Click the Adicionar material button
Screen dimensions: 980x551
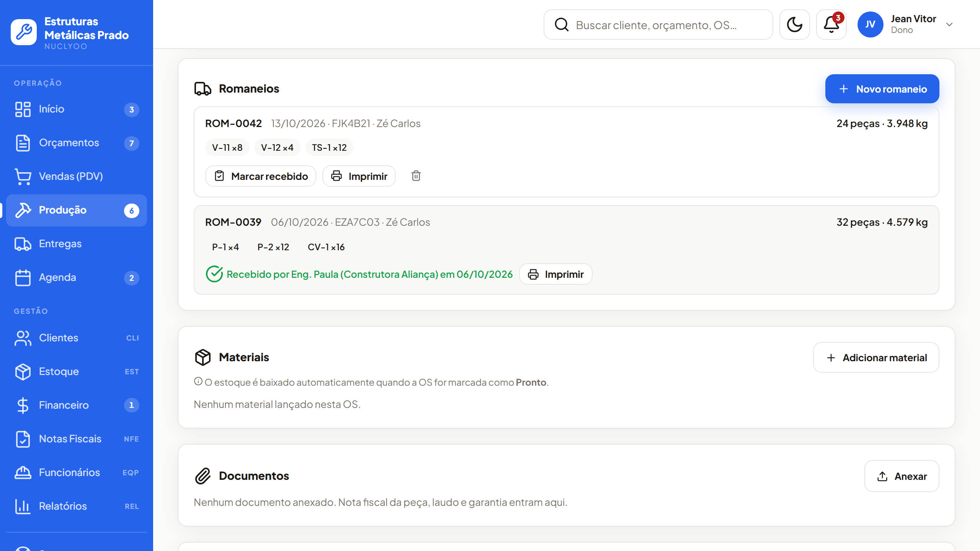[x=876, y=357]
